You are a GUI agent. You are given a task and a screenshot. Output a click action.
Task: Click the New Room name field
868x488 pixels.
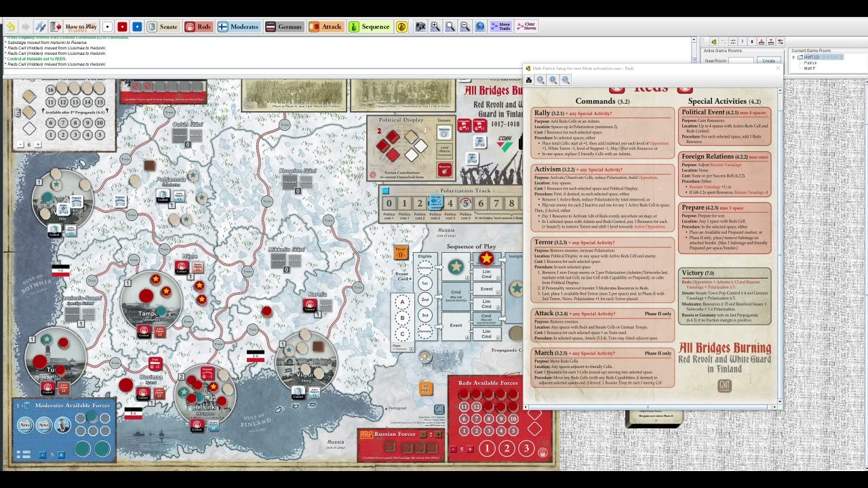741,61
